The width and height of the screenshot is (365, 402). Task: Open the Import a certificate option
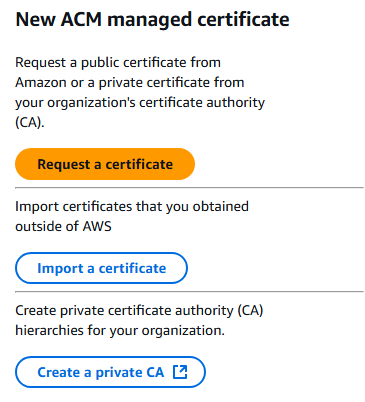click(x=101, y=268)
